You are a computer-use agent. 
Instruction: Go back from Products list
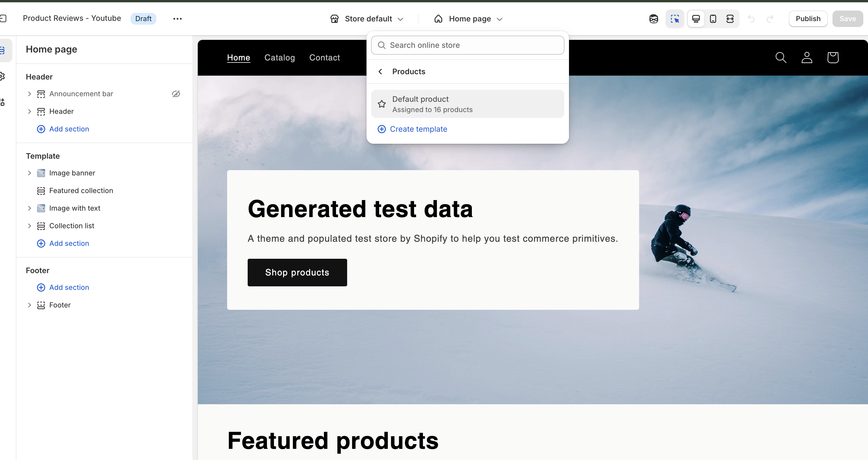click(x=380, y=72)
